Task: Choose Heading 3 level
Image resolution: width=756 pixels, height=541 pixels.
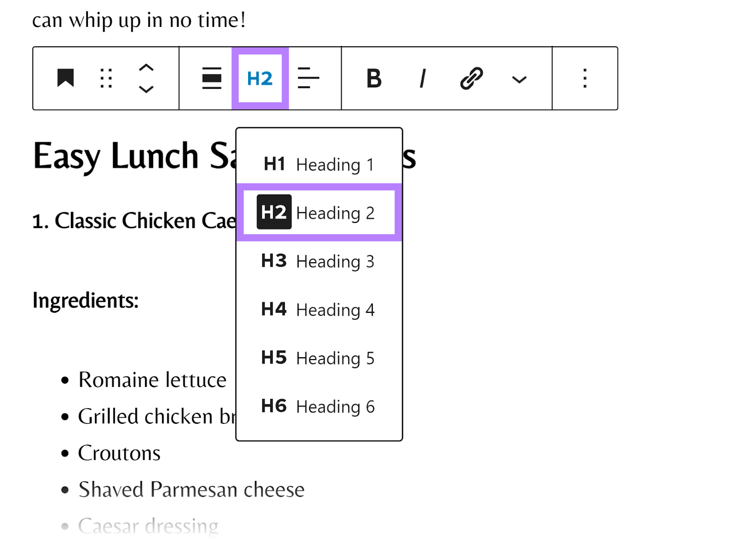Action: 319,261
